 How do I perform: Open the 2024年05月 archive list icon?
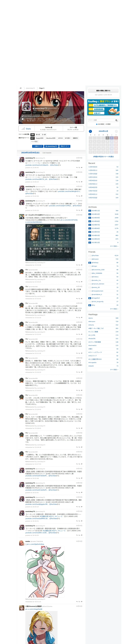tap(90, 232)
